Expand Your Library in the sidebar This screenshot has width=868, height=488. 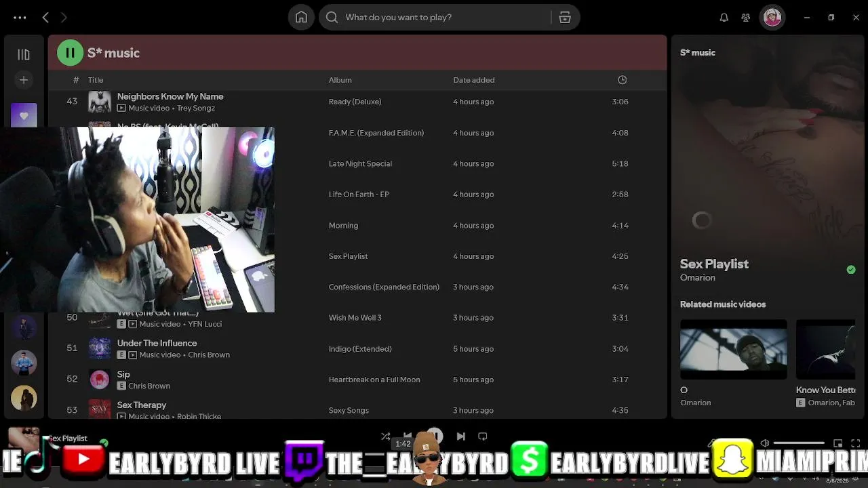click(24, 54)
